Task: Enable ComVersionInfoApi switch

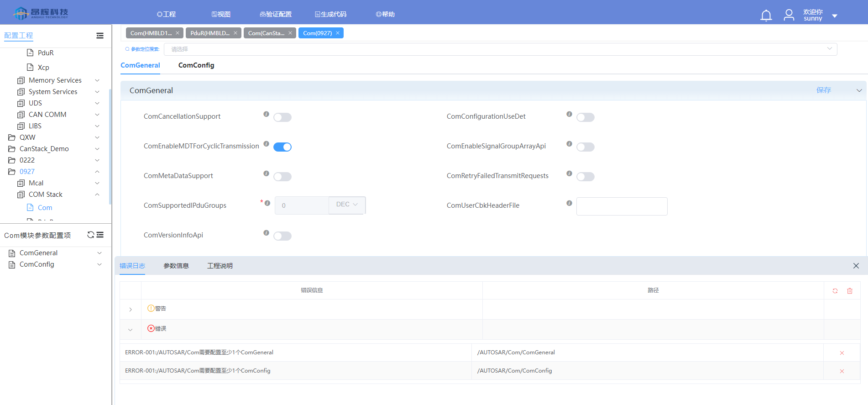Action: click(282, 236)
